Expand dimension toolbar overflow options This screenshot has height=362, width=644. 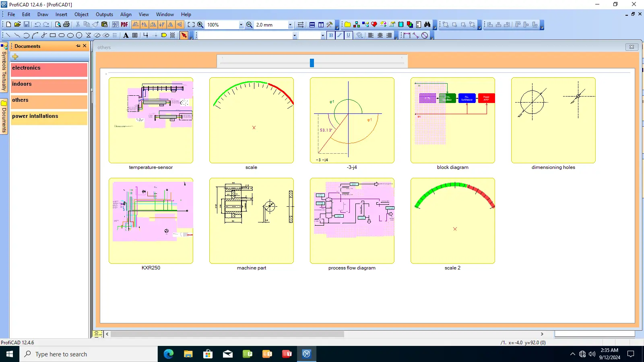pos(432,36)
